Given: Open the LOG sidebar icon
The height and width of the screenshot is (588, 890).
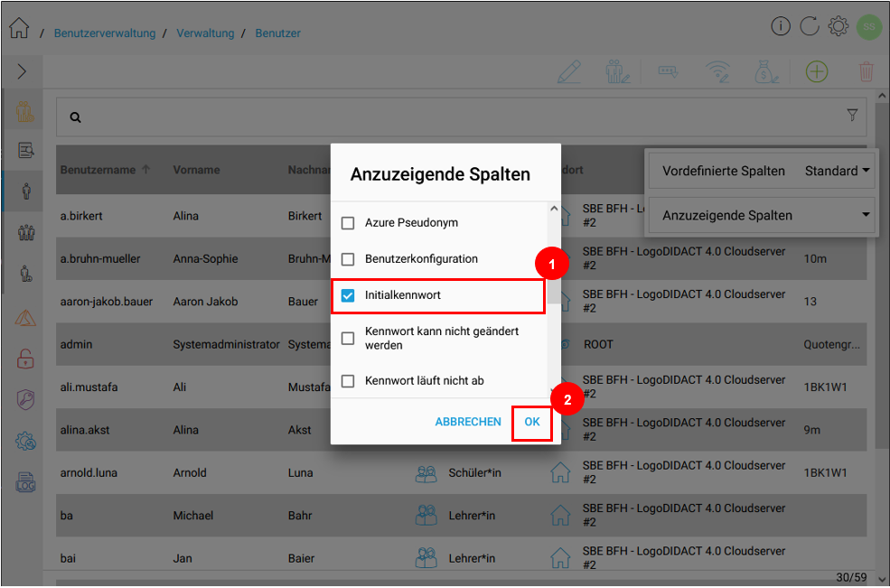Looking at the screenshot, I should [25, 482].
